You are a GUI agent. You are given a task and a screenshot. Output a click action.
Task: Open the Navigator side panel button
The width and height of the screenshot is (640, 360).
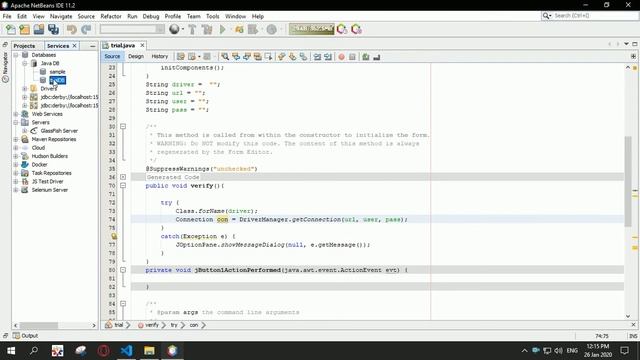click(x=5, y=67)
